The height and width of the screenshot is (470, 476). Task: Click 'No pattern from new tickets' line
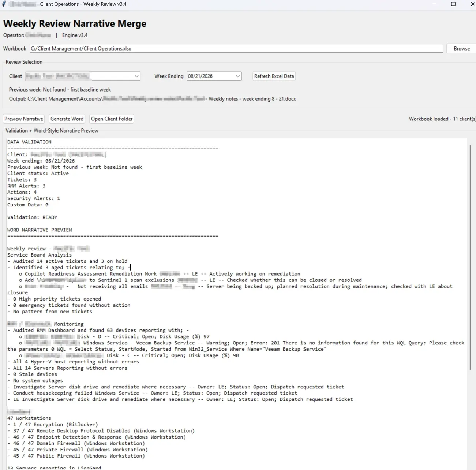pyautogui.click(x=50, y=312)
